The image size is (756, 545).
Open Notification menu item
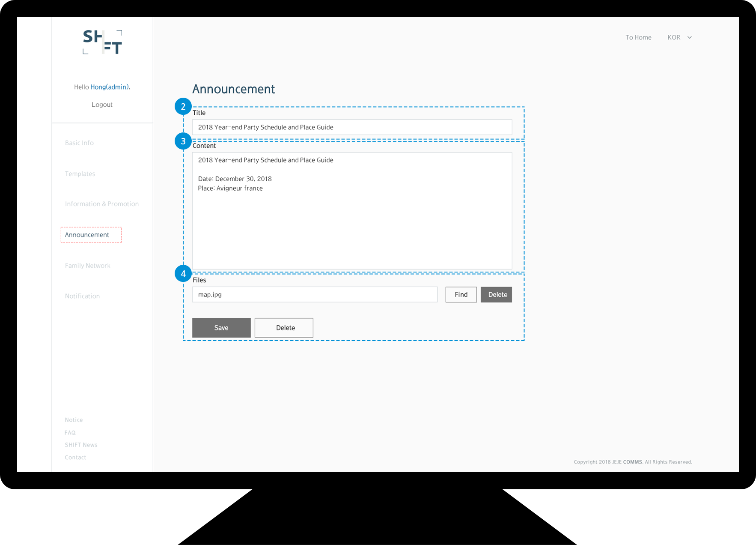pyautogui.click(x=82, y=296)
